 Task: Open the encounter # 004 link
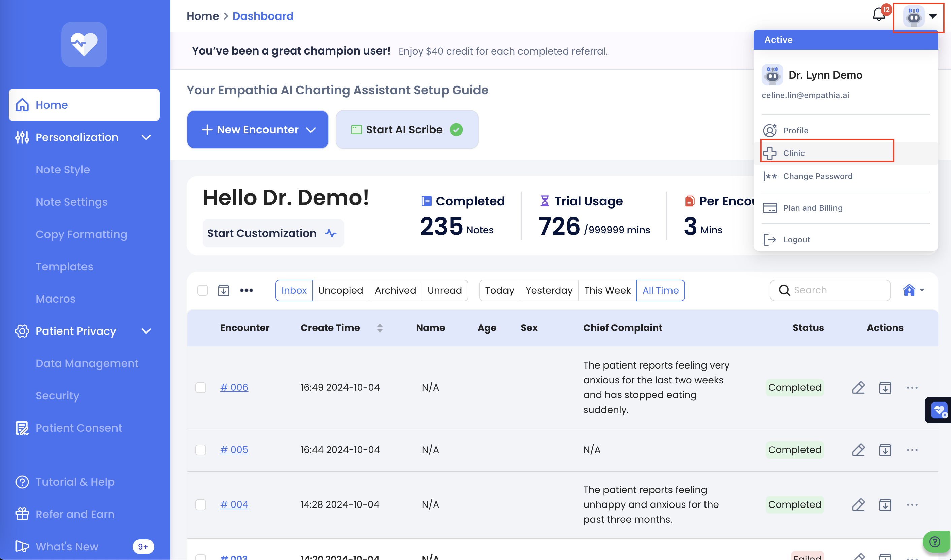click(234, 504)
